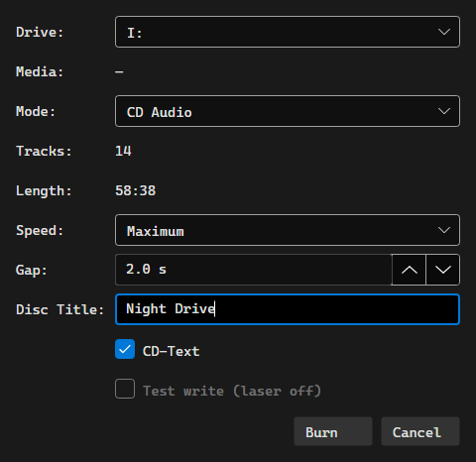
Task: Click the Length: label
Action: click(44, 190)
